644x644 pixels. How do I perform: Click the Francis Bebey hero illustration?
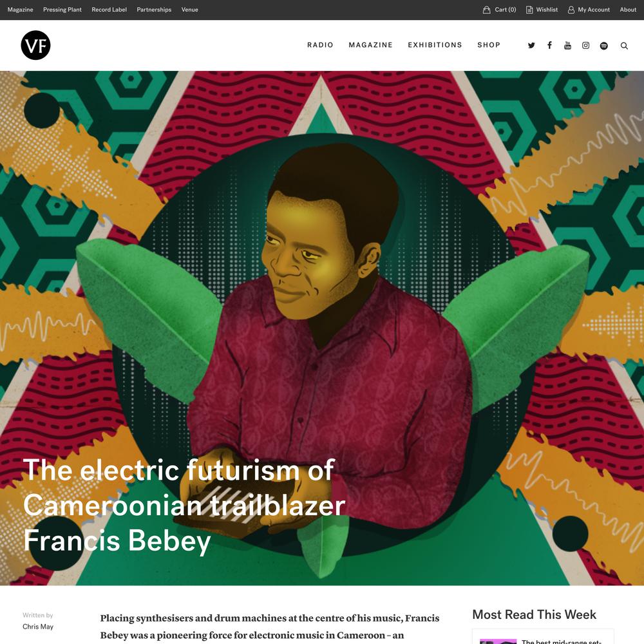click(x=322, y=328)
